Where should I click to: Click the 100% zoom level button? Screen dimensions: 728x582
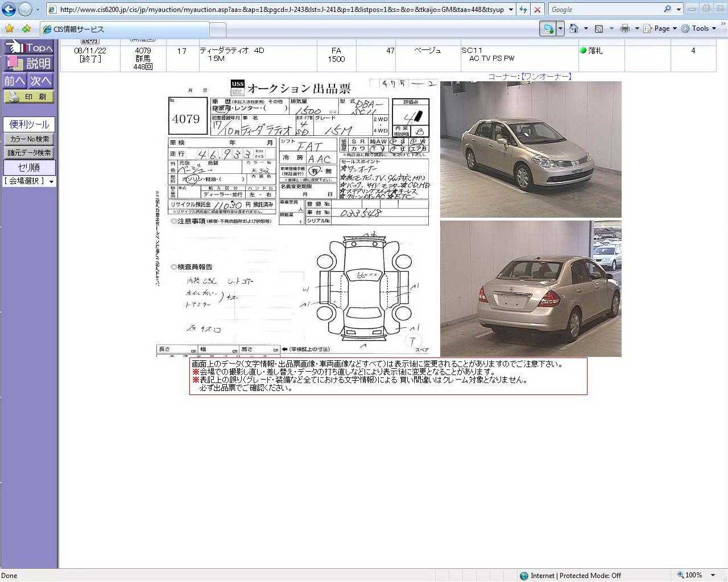690,575
